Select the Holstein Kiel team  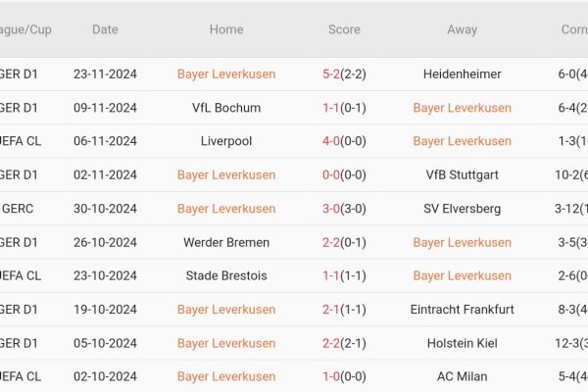(463, 343)
